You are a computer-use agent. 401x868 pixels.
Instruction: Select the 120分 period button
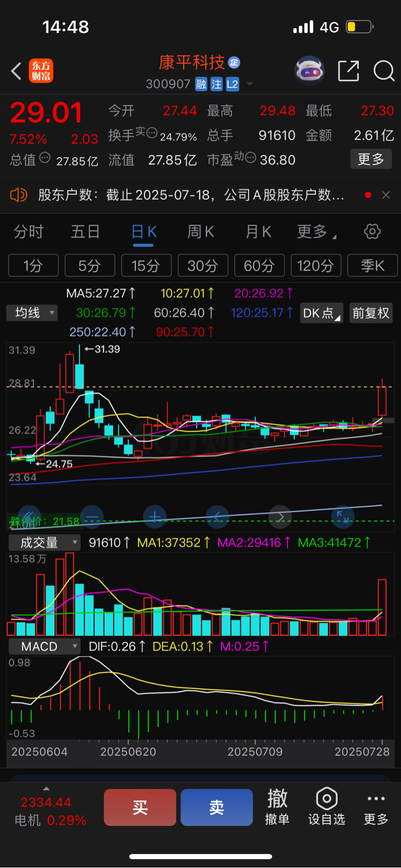(316, 266)
